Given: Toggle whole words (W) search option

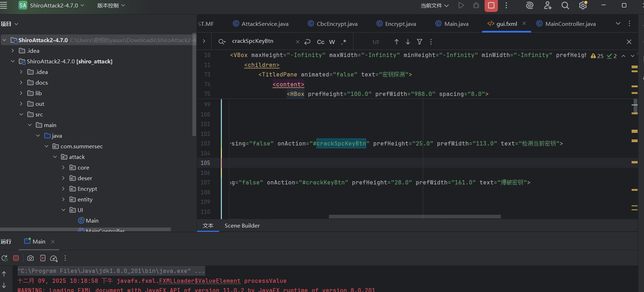Looking at the screenshot, I should pyautogui.click(x=332, y=42).
